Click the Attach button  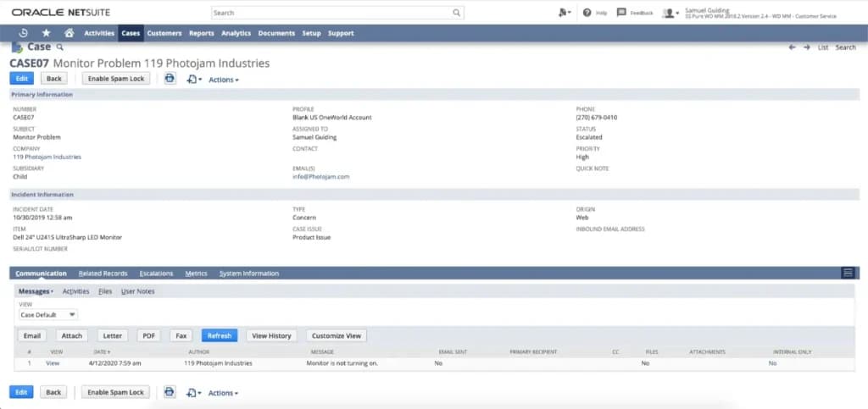(72, 335)
